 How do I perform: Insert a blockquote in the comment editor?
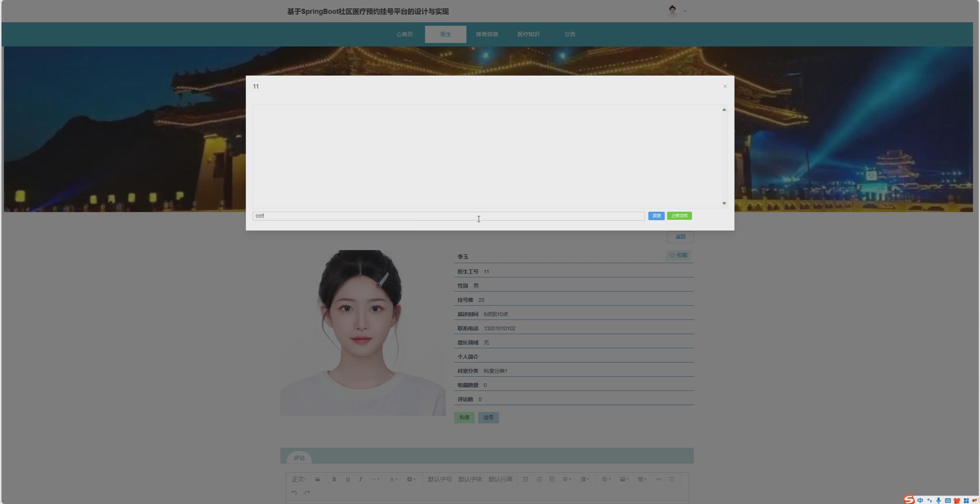[x=317, y=479]
